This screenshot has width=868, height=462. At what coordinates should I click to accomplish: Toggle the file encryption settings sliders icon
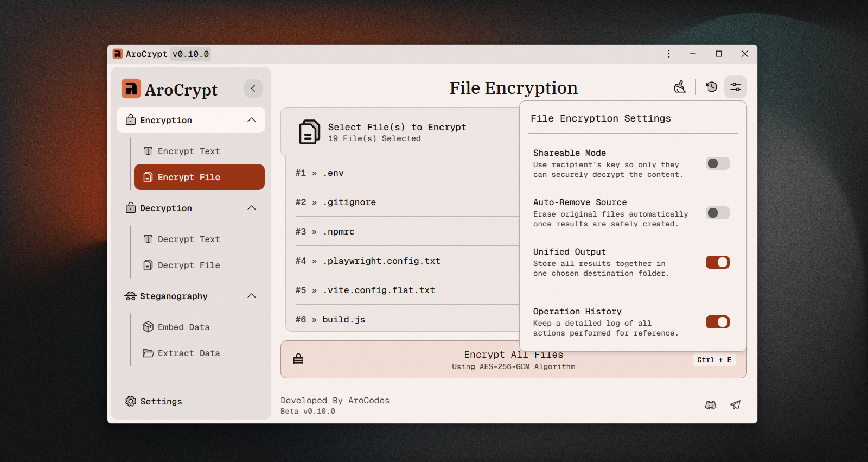click(736, 87)
